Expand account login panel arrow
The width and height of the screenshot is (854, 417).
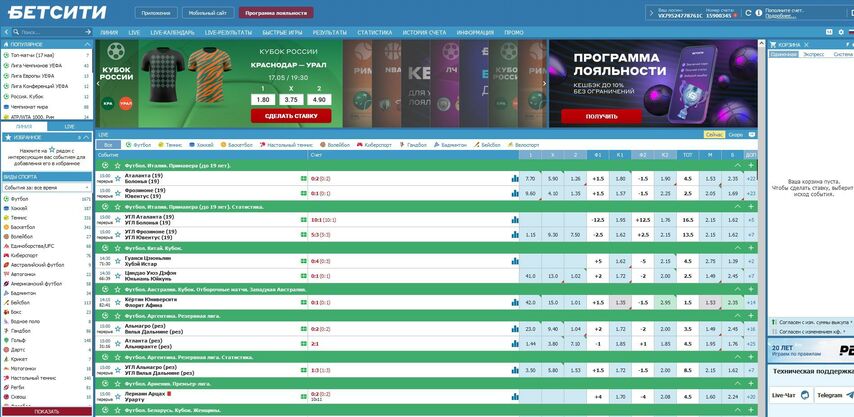coord(650,13)
